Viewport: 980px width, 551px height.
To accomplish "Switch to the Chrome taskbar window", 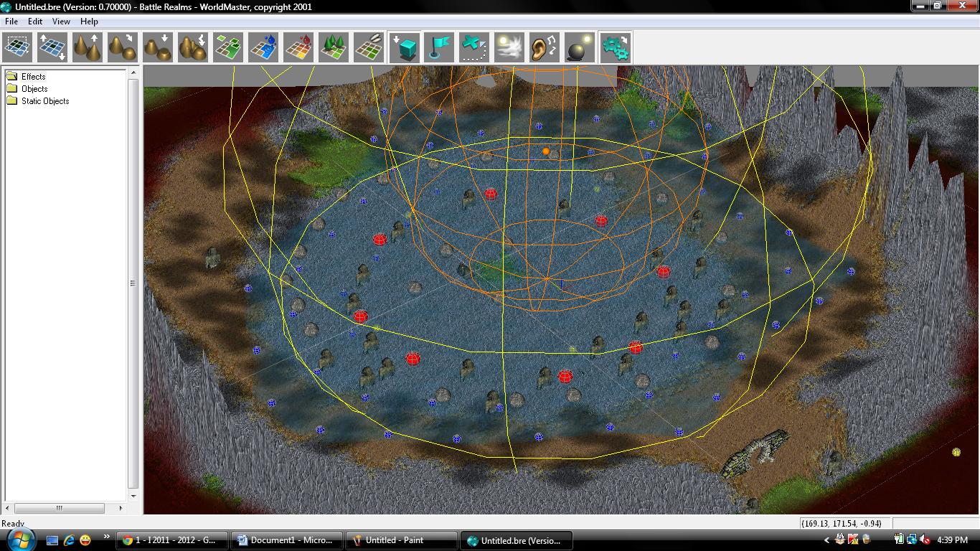I will click(x=174, y=540).
